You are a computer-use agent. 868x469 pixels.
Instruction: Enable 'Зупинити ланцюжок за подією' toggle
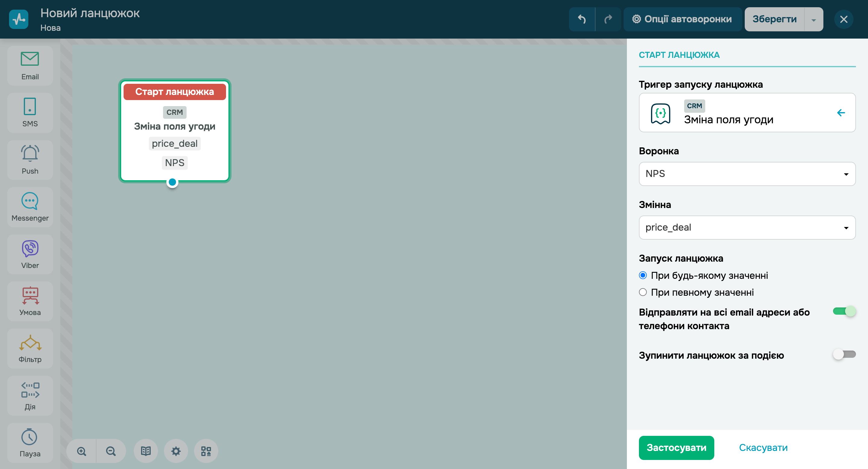click(844, 354)
